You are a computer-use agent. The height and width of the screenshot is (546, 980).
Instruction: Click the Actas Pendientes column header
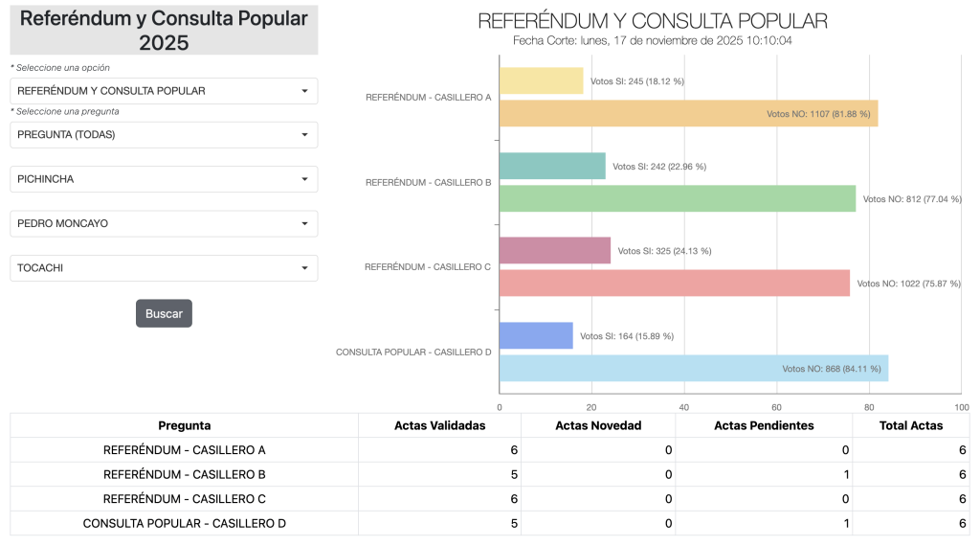tap(764, 425)
